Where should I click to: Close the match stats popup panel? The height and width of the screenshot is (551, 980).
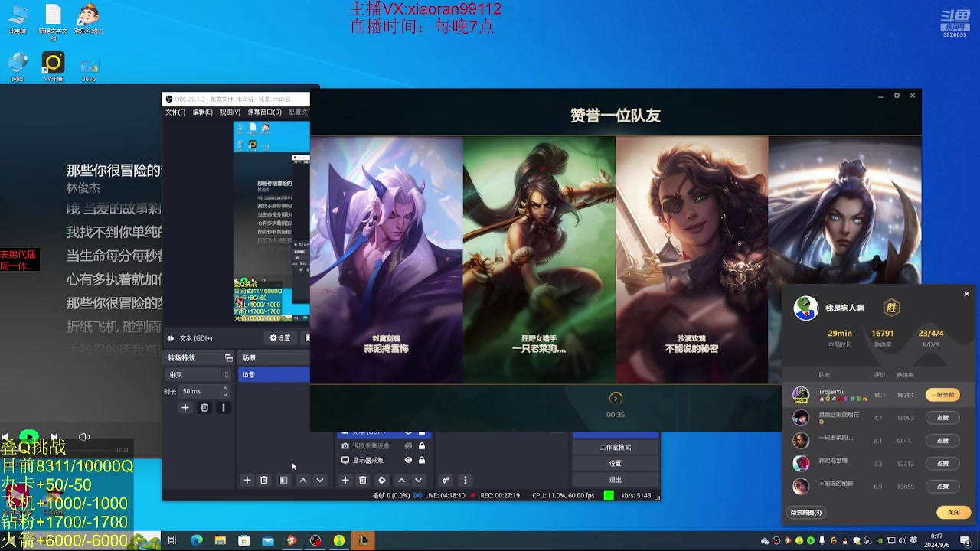pyautogui.click(x=966, y=294)
